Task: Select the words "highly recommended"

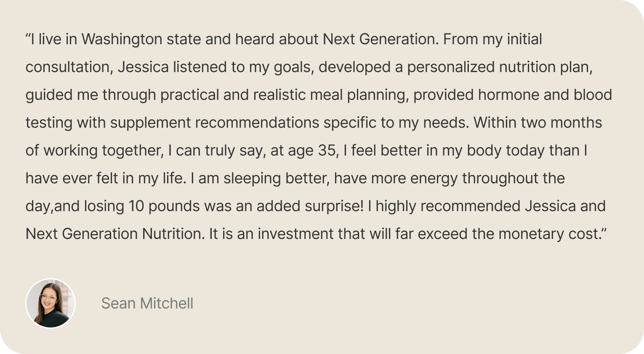Action: pos(448,206)
